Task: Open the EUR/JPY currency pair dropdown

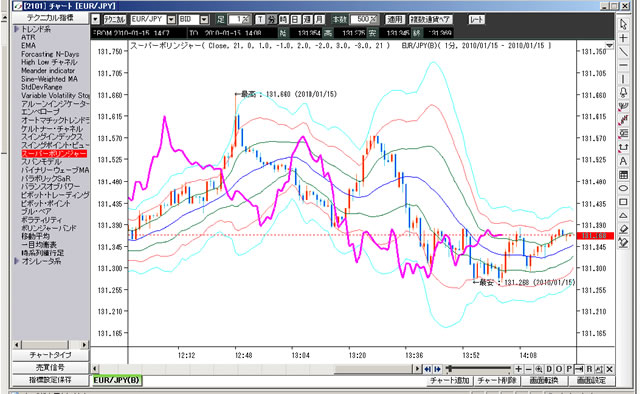Action: pos(171,19)
